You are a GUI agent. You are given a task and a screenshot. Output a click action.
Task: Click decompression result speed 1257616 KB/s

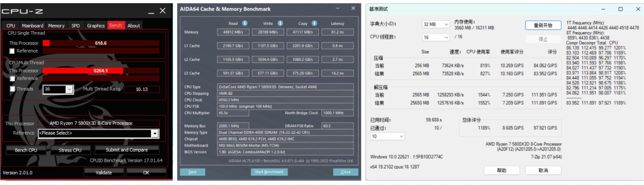(x=450, y=103)
